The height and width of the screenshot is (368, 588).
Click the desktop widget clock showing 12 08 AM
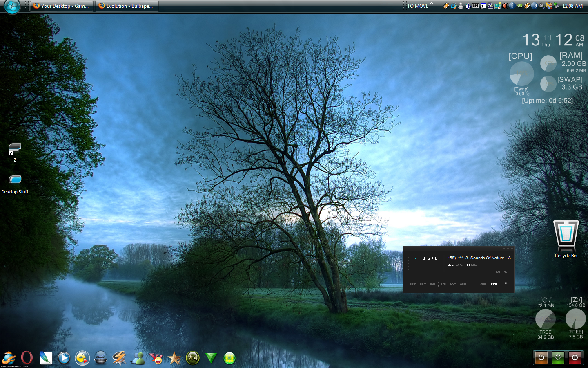click(570, 40)
